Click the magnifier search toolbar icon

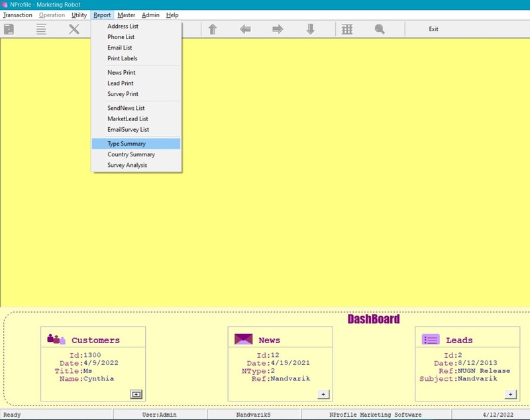pyautogui.click(x=380, y=29)
